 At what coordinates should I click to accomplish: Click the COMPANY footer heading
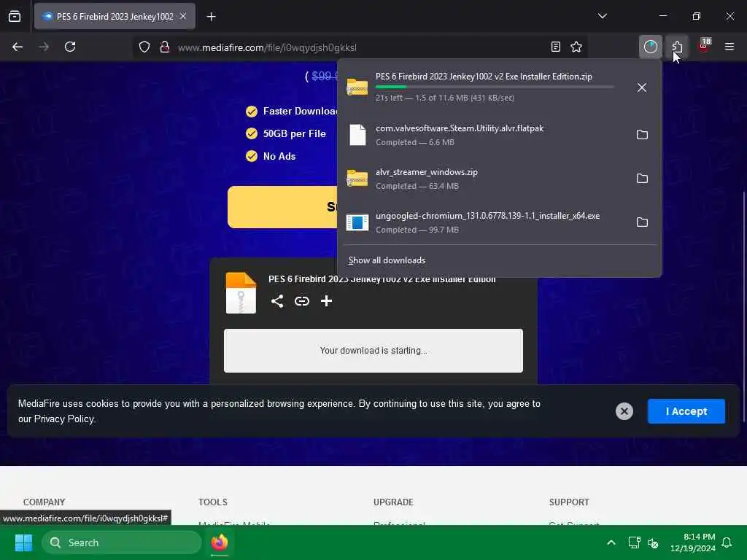pos(44,502)
